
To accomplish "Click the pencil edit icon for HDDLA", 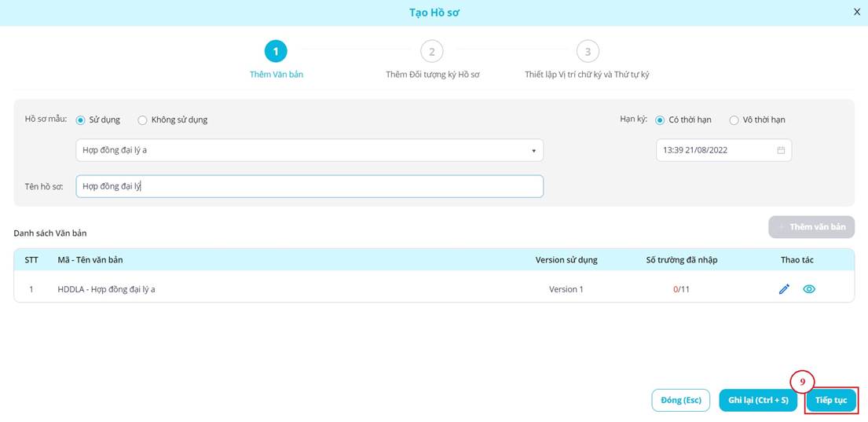I will tap(784, 289).
